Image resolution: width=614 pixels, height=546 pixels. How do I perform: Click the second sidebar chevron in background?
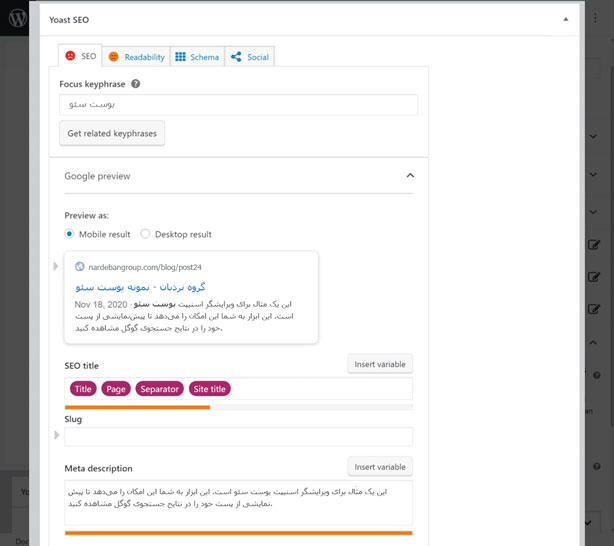coord(593,174)
